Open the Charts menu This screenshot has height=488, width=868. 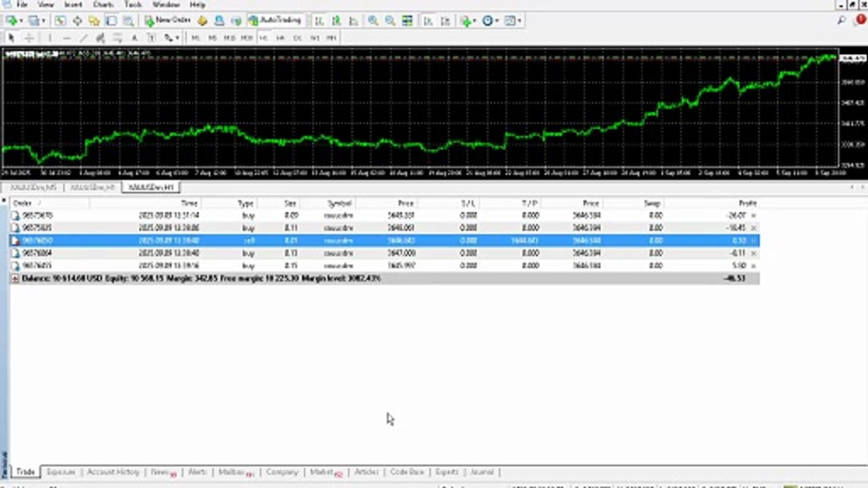tap(103, 5)
